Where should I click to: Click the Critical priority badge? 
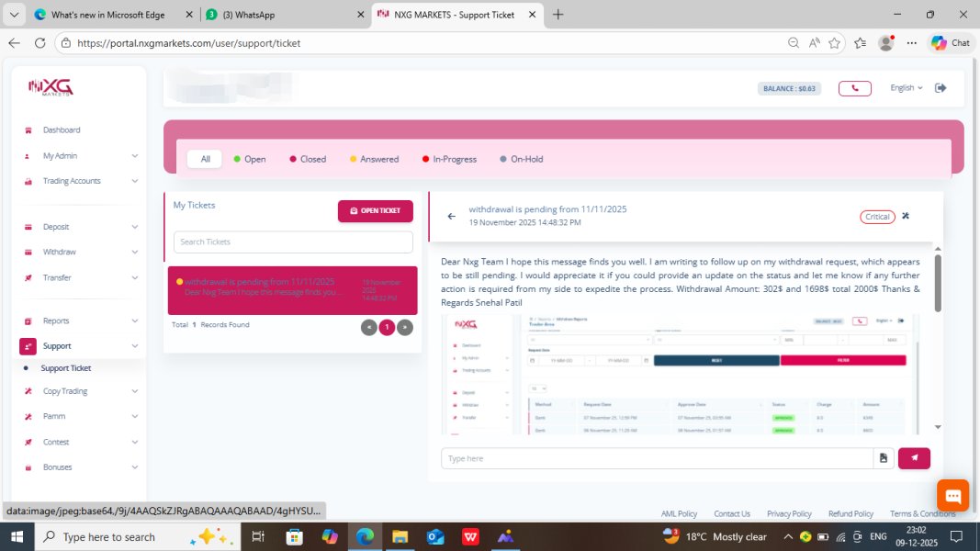pyautogui.click(x=877, y=217)
